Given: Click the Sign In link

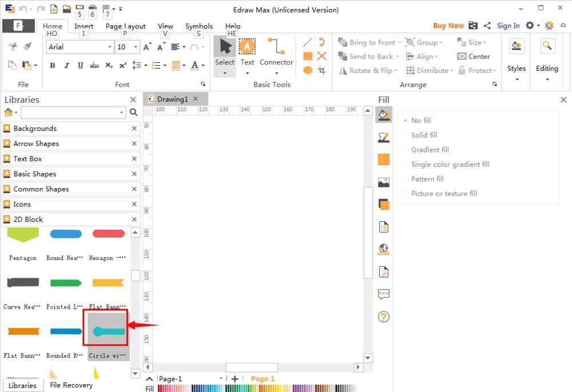Looking at the screenshot, I should 508,26.
